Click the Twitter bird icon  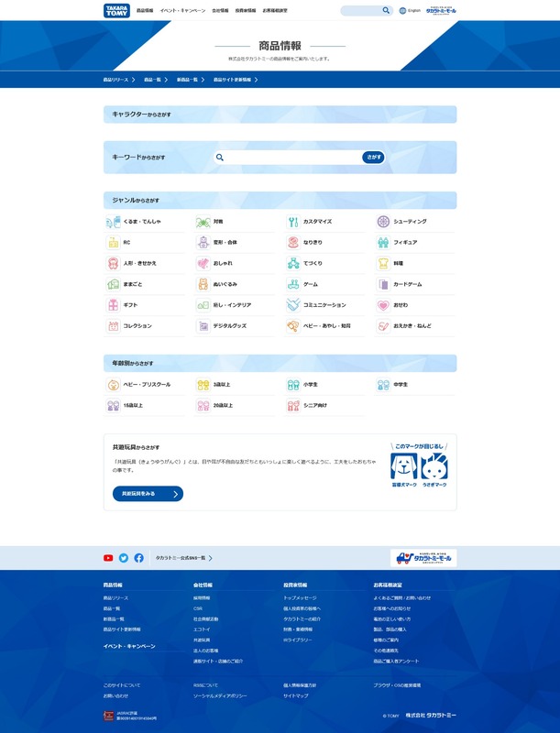(124, 558)
